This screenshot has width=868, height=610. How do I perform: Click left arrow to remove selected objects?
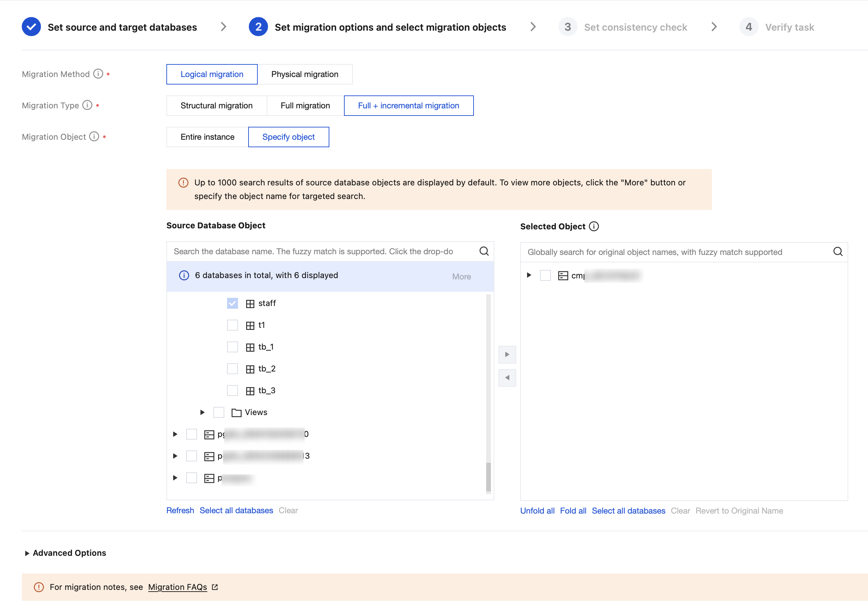(x=507, y=378)
